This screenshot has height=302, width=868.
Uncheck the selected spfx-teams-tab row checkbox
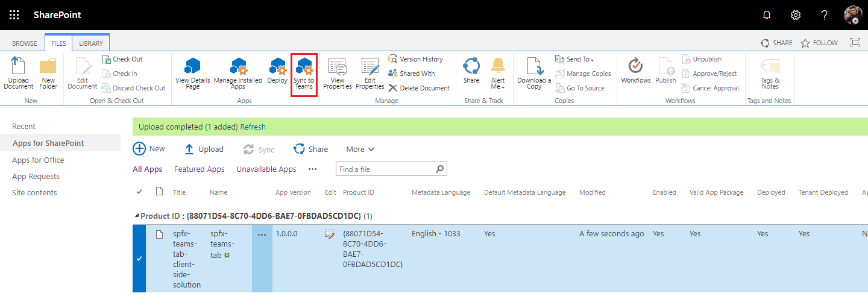139,258
